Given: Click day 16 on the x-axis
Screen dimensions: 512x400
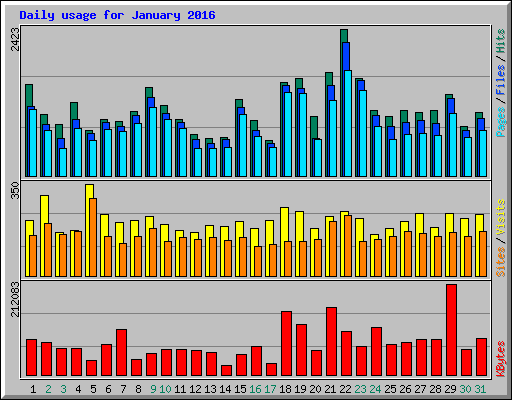Looking at the screenshot, I should (x=255, y=389).
